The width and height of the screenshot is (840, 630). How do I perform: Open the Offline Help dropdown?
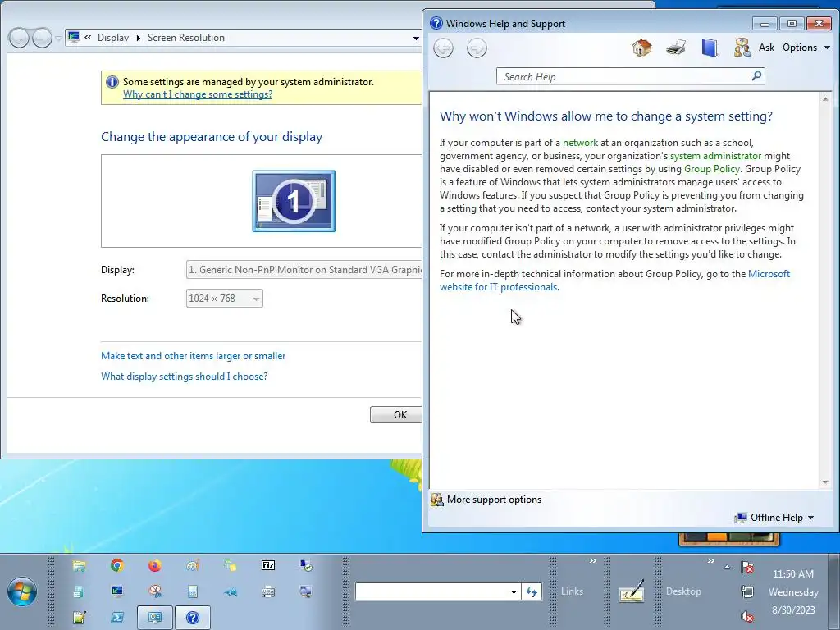coord(774,517)
